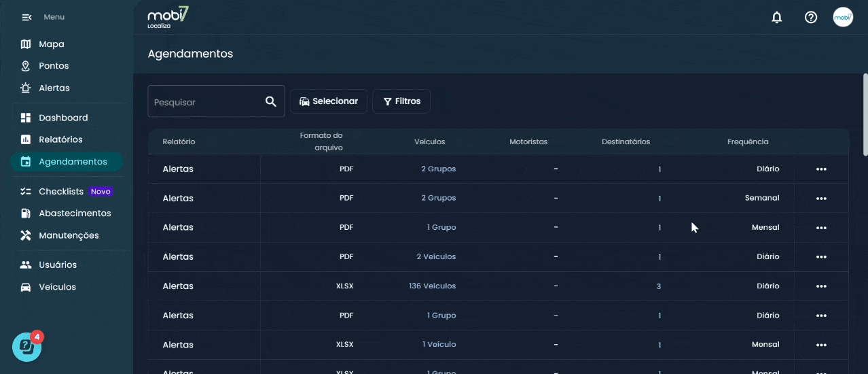Open the options menu for the Semanal row
The image size is (868, 374).
(x=820, y=199)
